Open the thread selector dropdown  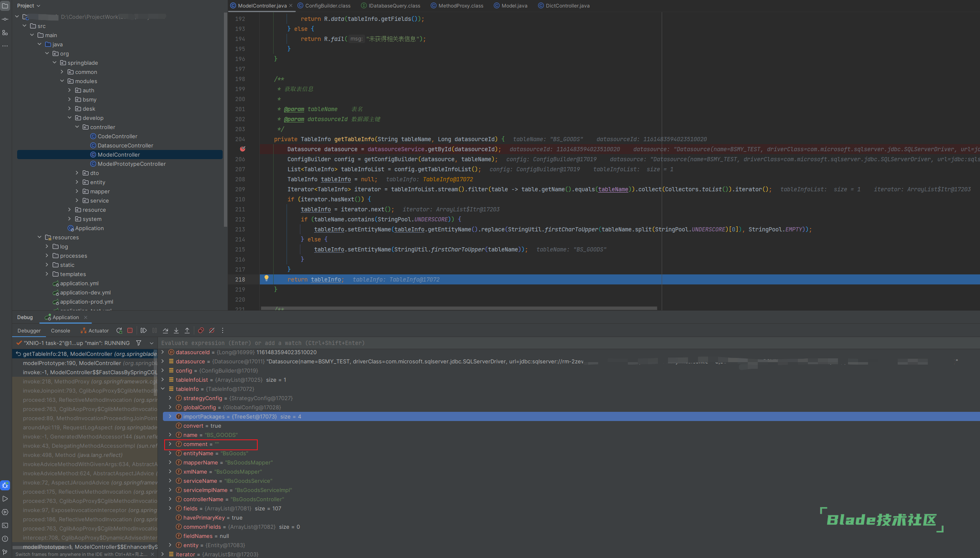click(152, 343)
